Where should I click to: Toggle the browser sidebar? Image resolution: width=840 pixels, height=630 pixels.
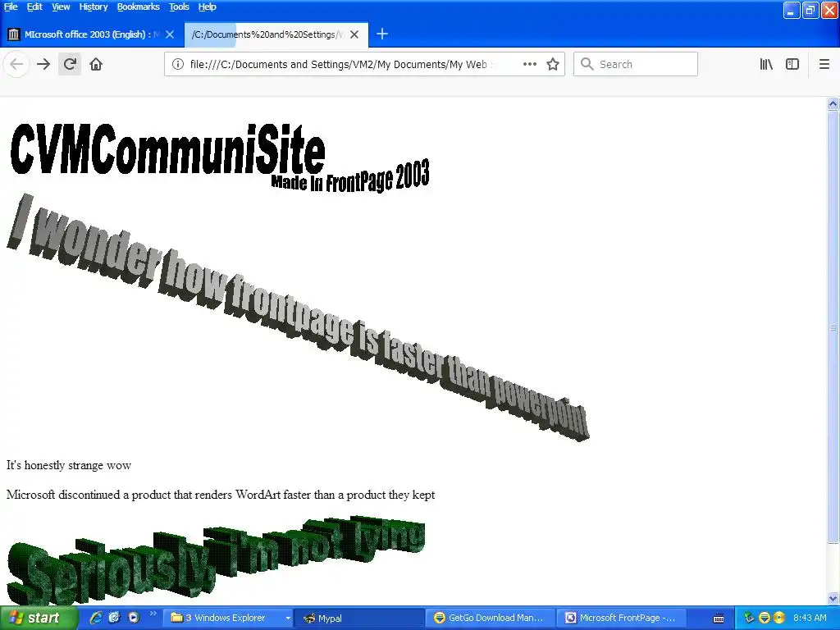[x=792, y=64]
